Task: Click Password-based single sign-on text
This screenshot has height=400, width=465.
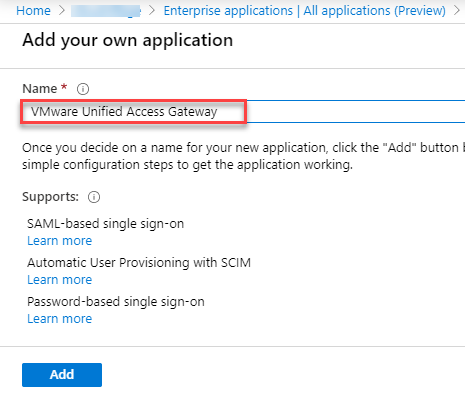Action: click(116, 302)
